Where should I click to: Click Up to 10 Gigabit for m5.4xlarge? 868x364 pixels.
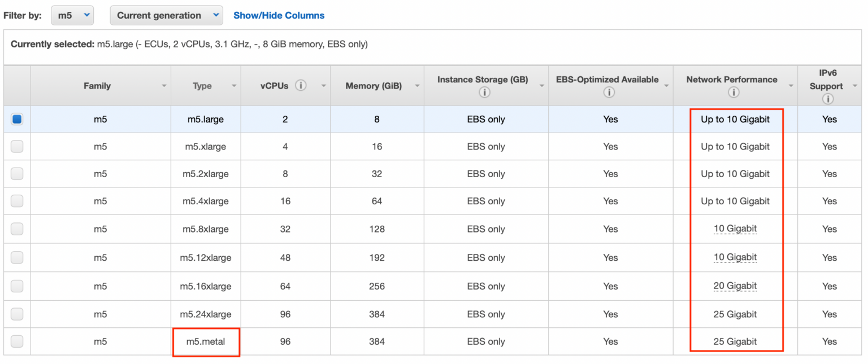point(735,201)
